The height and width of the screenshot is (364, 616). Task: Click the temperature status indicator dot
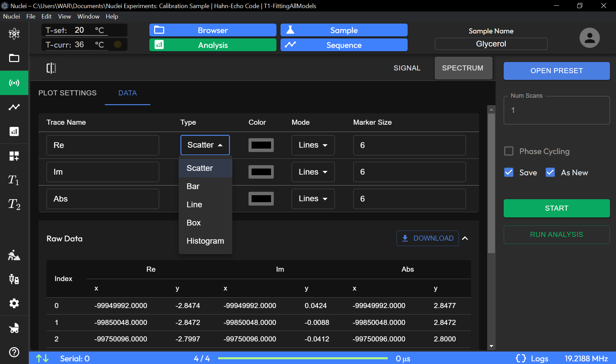click(x=118, y=44)
